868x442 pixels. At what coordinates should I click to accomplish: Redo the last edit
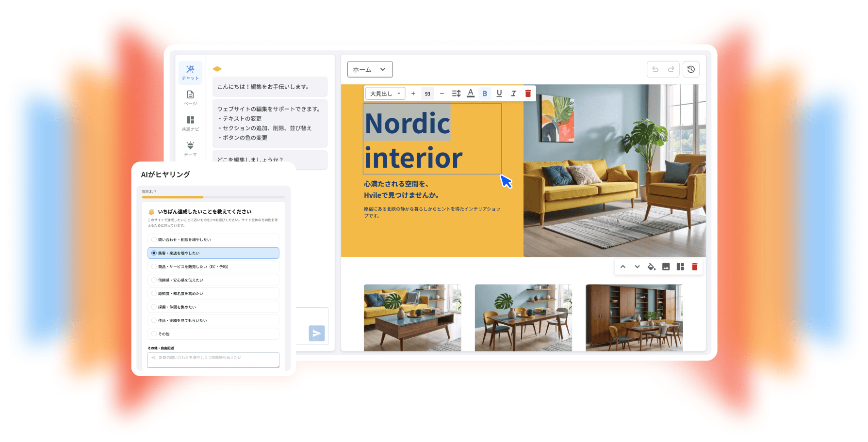pos(671,69)
